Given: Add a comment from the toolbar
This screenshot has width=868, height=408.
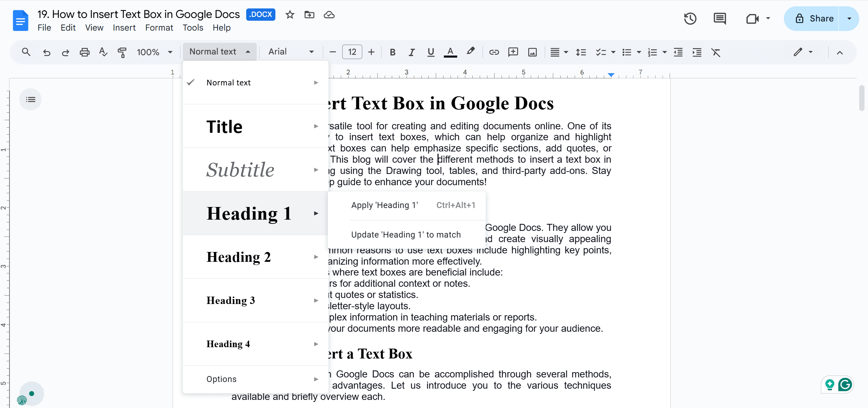Looking at the screenshot, I should coord(513,52).
